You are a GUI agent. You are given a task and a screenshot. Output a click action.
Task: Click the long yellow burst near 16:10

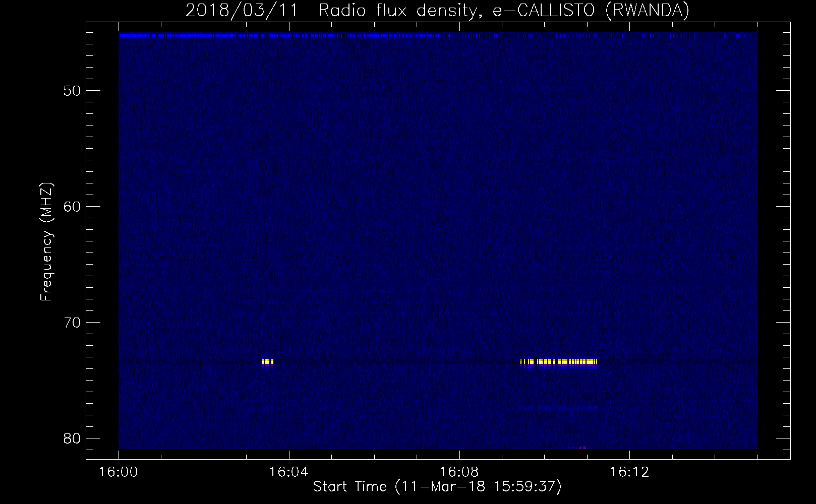(x=558, y=361)
